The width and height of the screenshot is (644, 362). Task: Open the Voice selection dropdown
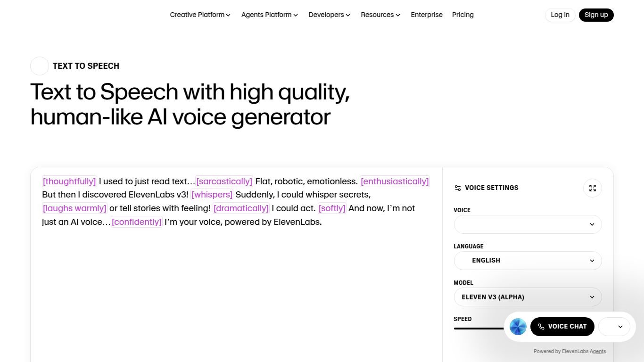(527, 224)
